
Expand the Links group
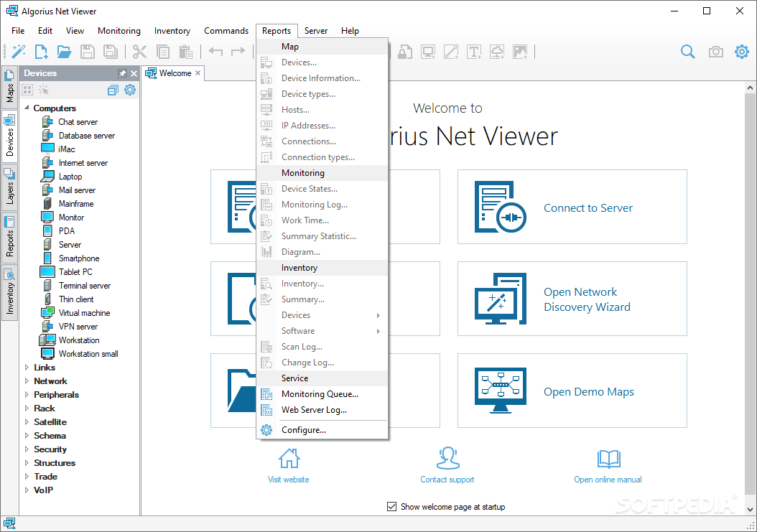click(x=27, y=368)
